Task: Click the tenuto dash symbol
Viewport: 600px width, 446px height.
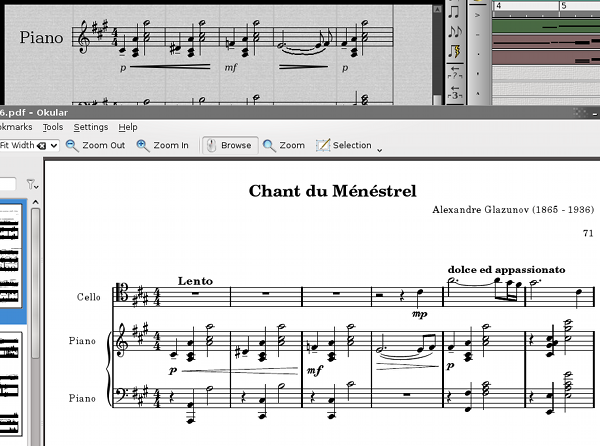Action: (477, 35)
